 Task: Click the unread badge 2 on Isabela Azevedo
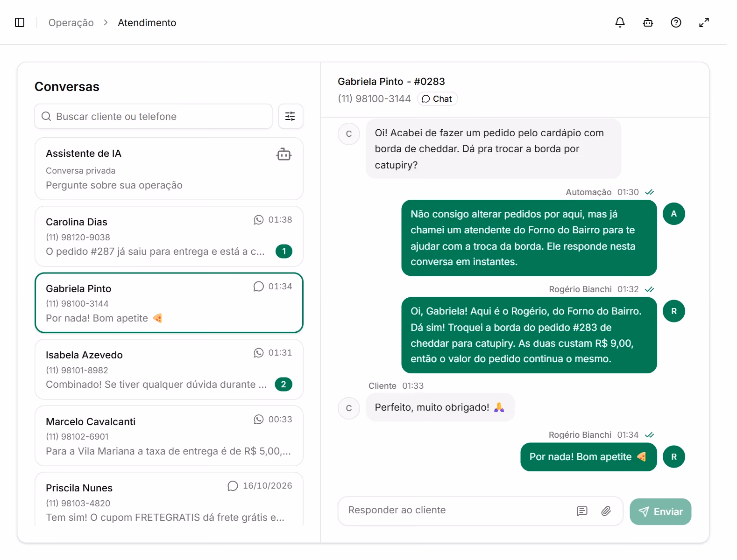pyautogui.click(x=283, y=385)
